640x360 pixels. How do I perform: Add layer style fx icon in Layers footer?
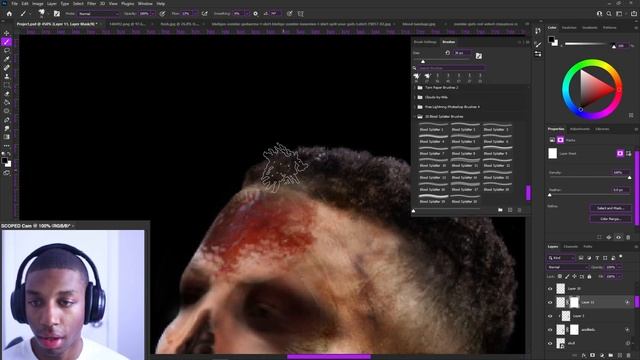coord(584,356)
